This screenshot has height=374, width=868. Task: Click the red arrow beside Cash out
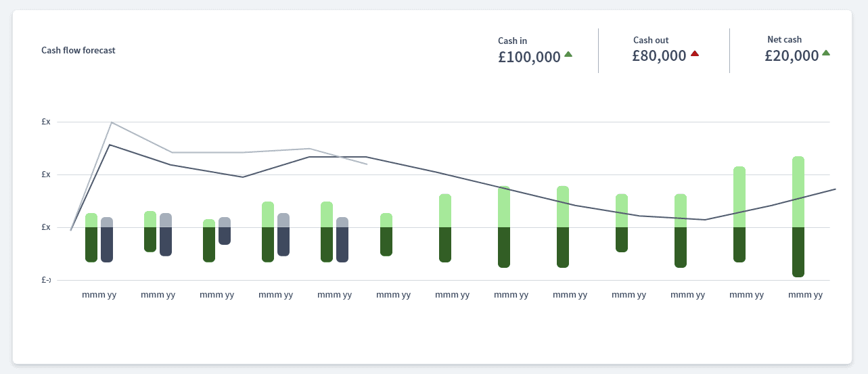695,54
